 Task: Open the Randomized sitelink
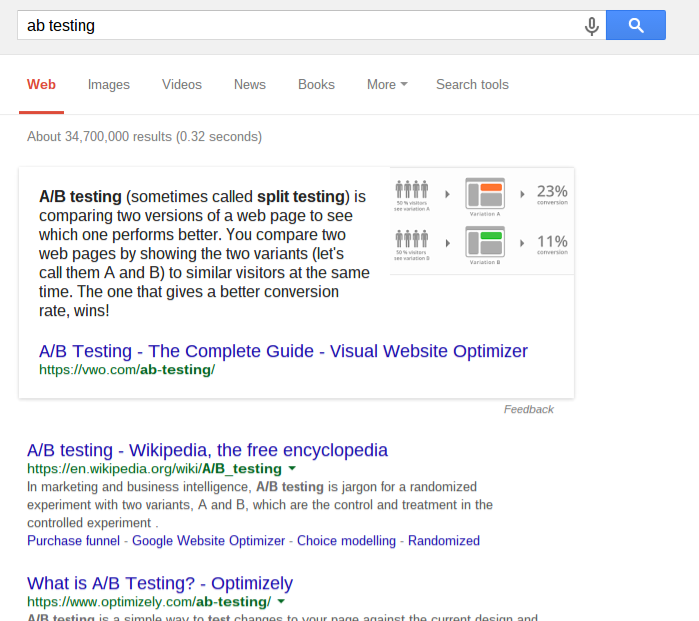point(444,541)
